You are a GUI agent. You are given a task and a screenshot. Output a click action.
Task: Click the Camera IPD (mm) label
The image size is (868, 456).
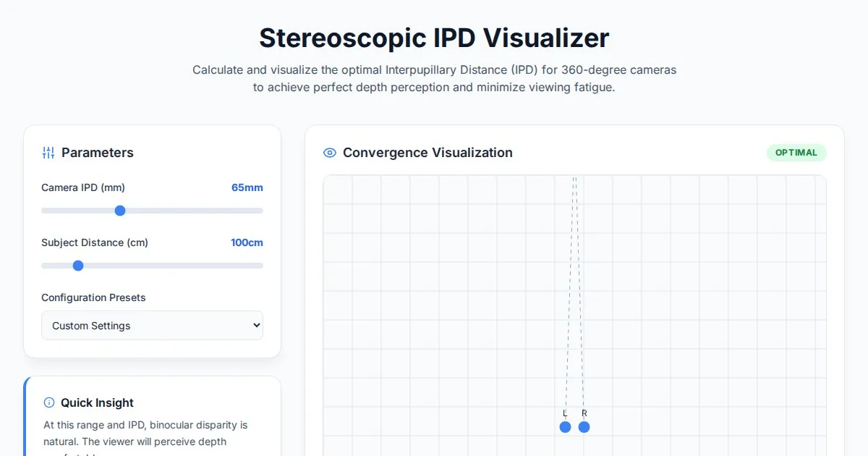coord(83,187)
